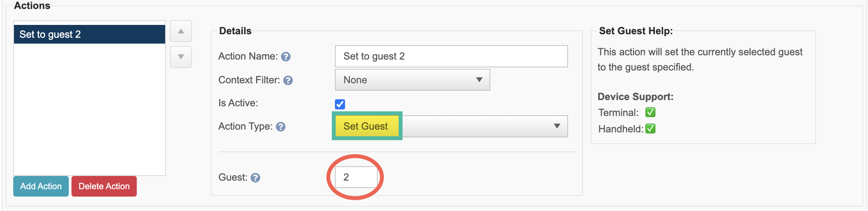Image resolution: width=868 pixels, height=211 pixels.
Task: Click the Add Action button
Action: 41,186
